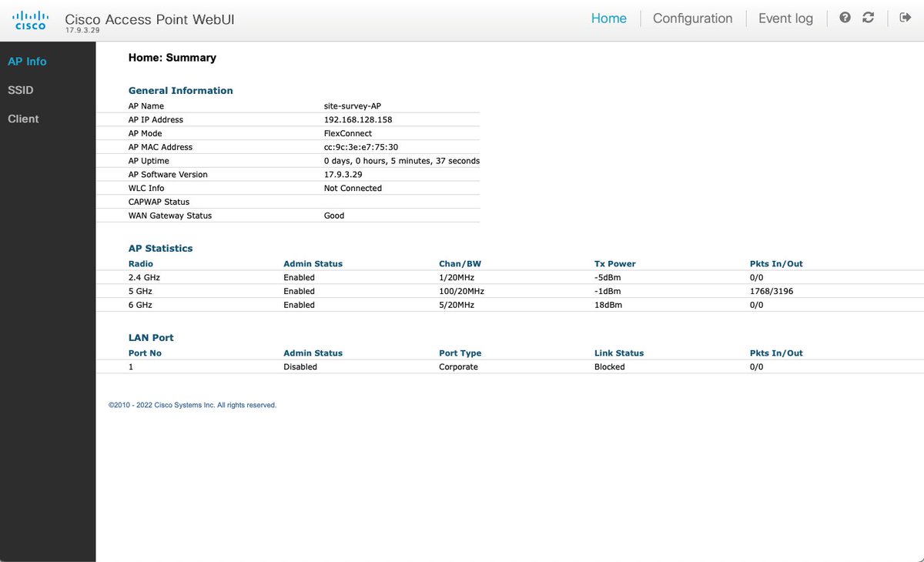Select SSID in the sidebar
Screen dimensions: 924x562
click(x=21, y=90)
